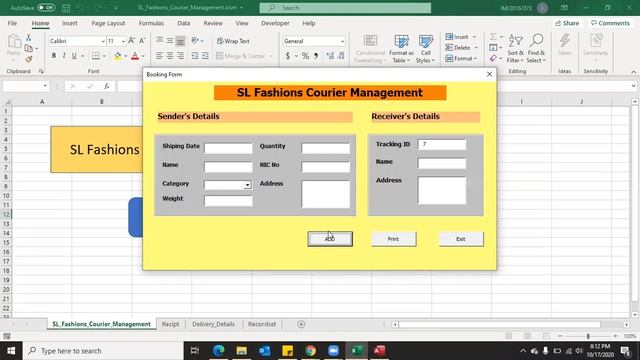Click the sender's Address text box
The image size is (640, 360).
325,194
